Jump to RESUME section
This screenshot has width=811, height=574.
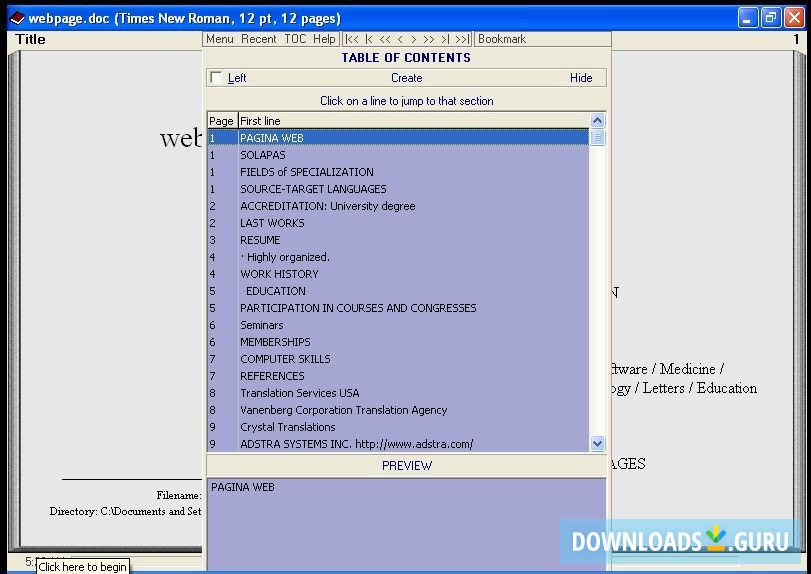398,240
